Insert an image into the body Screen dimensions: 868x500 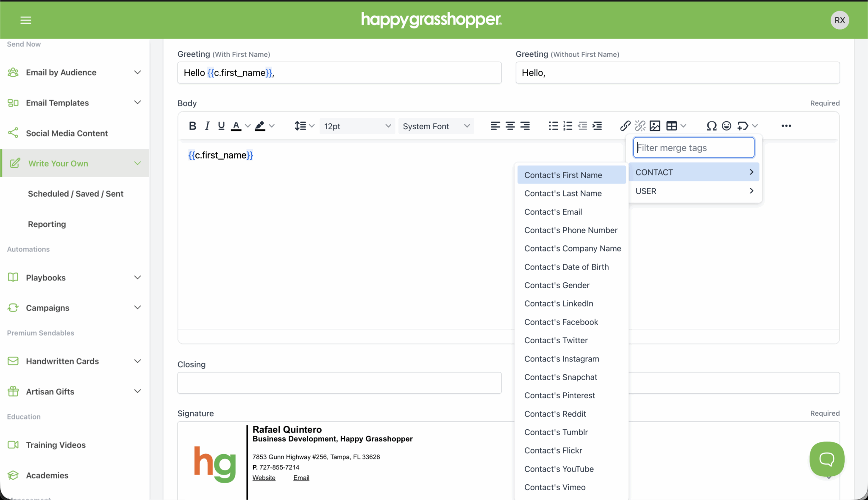click(656, 126)
